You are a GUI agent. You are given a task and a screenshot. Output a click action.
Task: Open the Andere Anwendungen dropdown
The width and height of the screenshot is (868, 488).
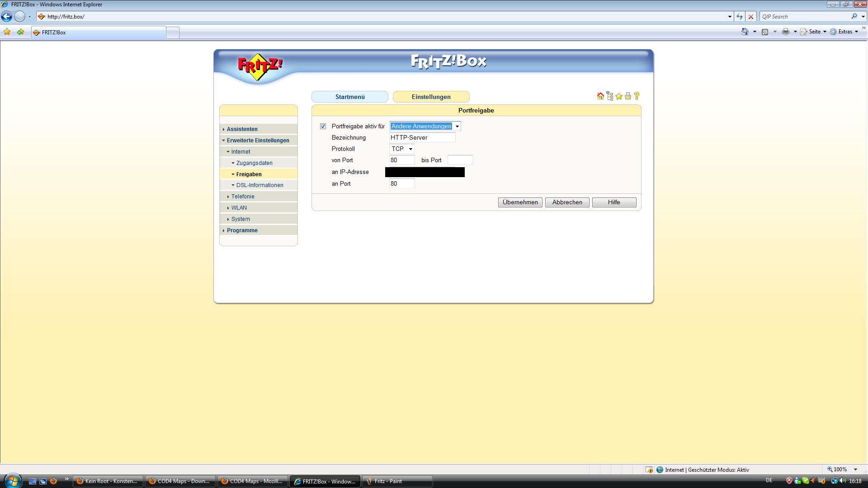point(425,127)
